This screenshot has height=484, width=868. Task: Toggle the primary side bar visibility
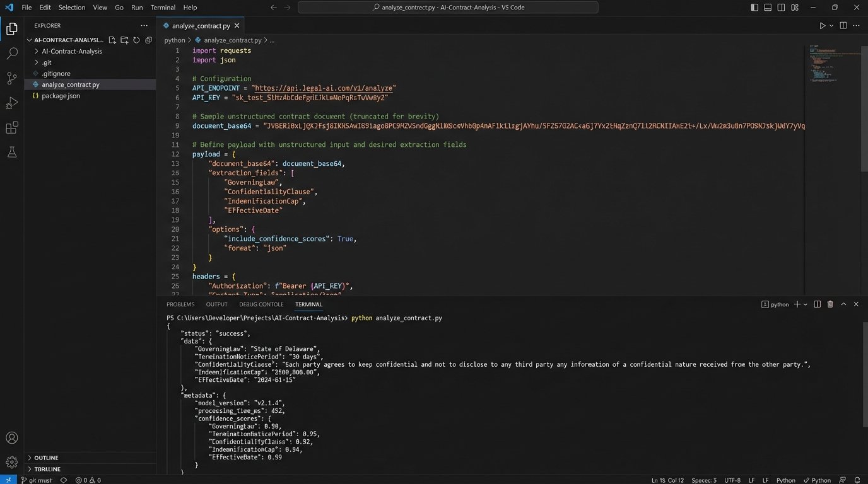(x=754, y=8)
